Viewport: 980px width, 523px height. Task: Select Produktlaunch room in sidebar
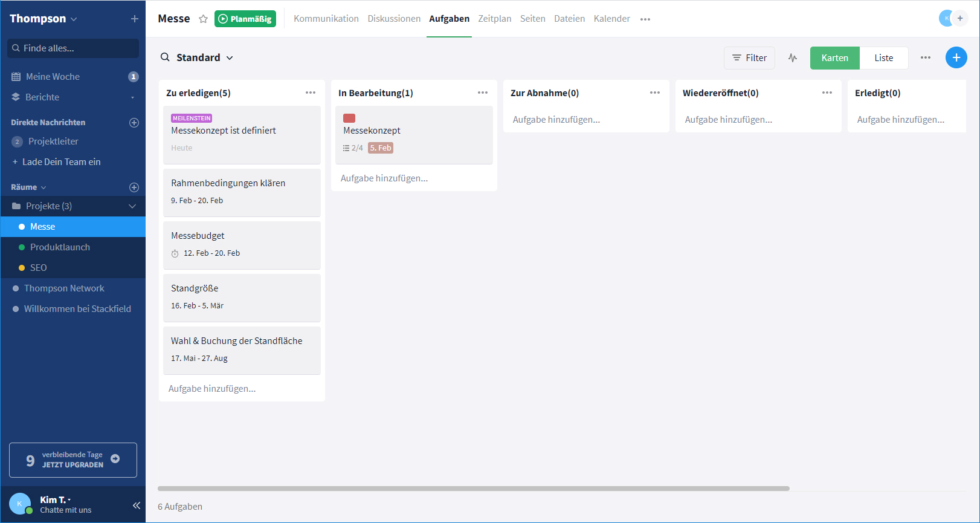click(x=73, y=247)
